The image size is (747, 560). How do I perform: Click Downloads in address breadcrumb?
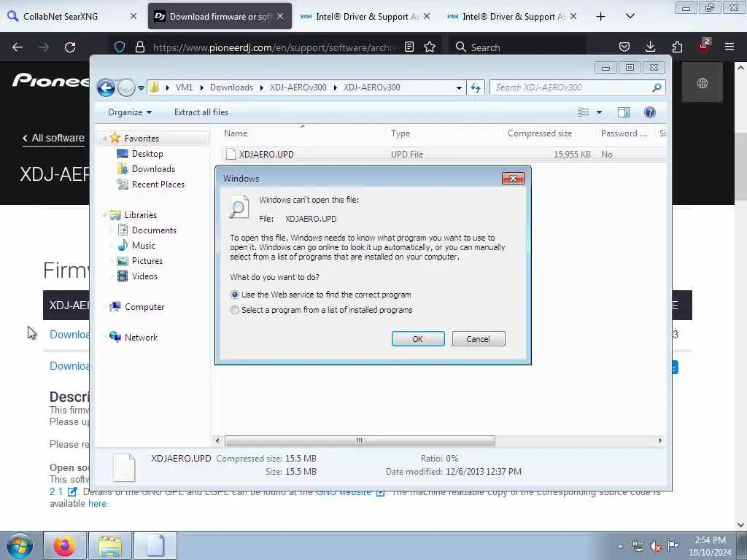coord(231,87)
